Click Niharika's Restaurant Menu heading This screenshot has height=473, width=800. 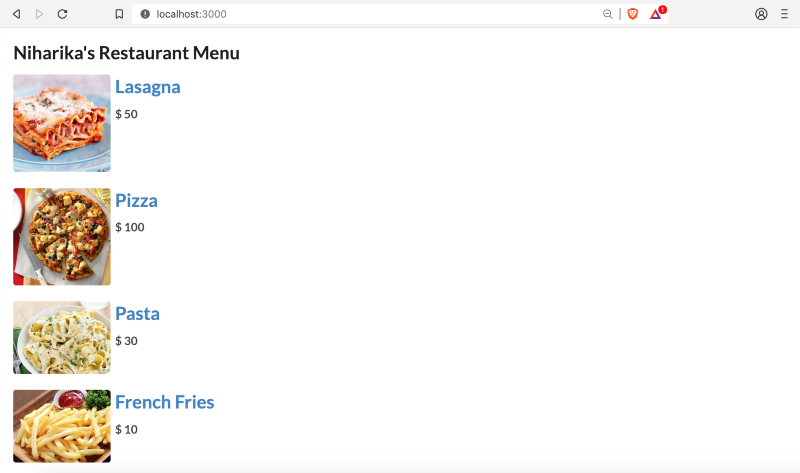pos(127,53)
